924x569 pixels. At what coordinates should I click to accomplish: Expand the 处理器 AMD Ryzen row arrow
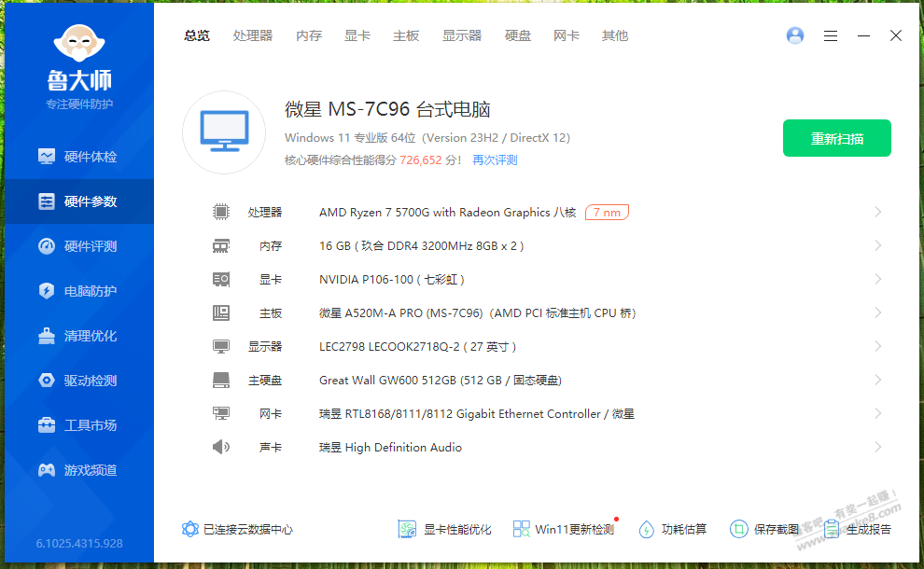877,213
